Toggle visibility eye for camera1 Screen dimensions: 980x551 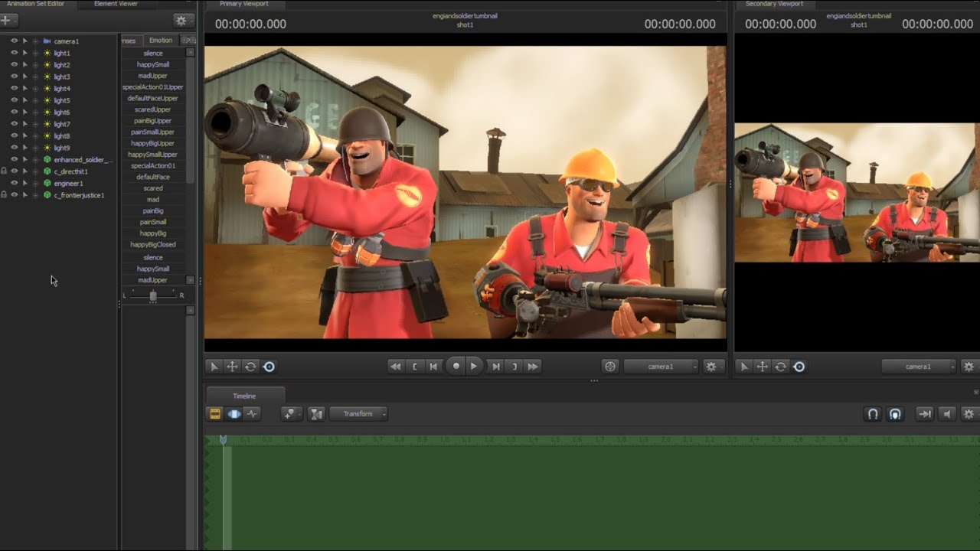(x=14, y=41)
